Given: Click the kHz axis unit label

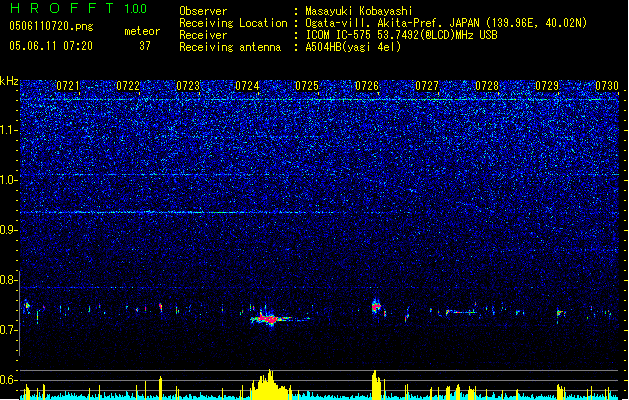Looking at the screenshot, I should click(x=9, y=81).
